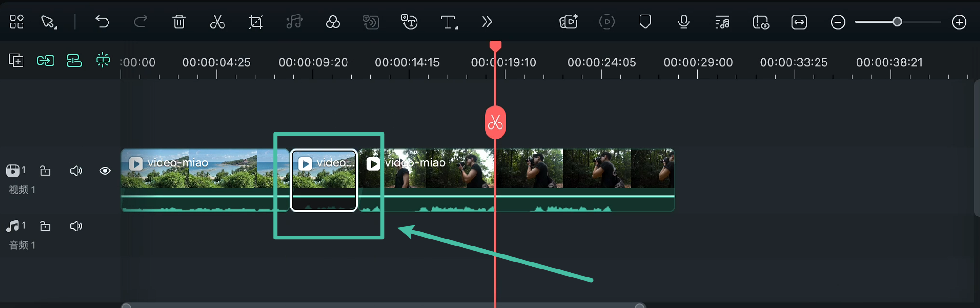Expand more tools with double chevron
Screen dimensions: 980x308
487,22
